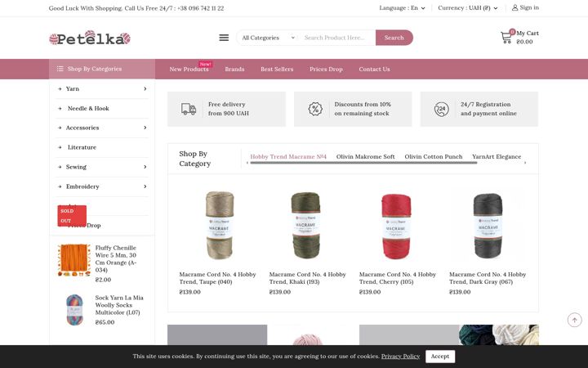Open New Products in the navigation bar
This screenshot has width=588, height=368.
coord(189,69)
